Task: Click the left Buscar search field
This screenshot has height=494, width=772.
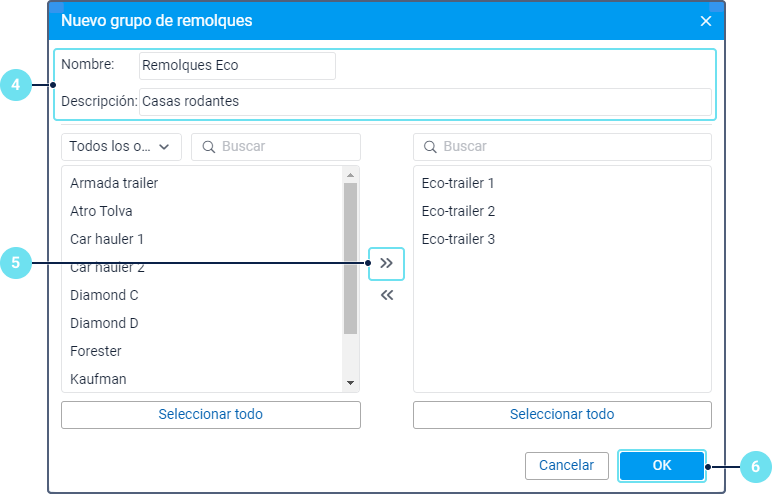Action: click(276, 147)
